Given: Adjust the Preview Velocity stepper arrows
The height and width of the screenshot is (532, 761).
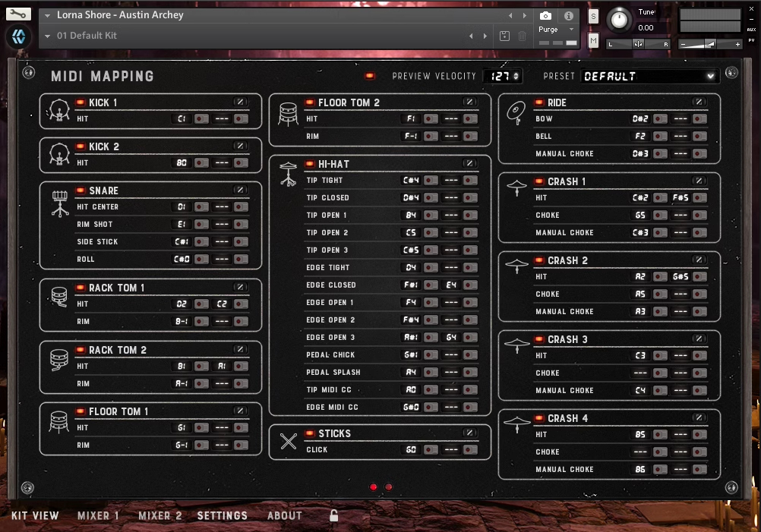Looking at the screenshot, I should coord(516,76).
